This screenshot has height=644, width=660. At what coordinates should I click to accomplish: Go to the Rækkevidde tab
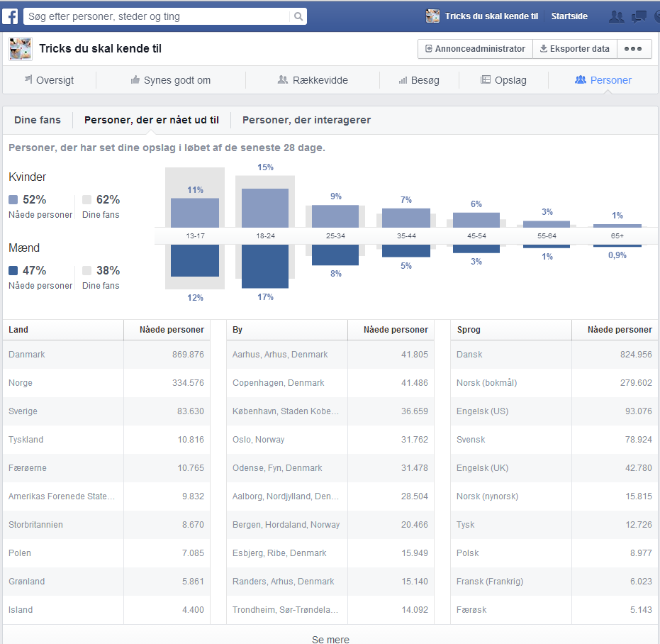[313, 80]
